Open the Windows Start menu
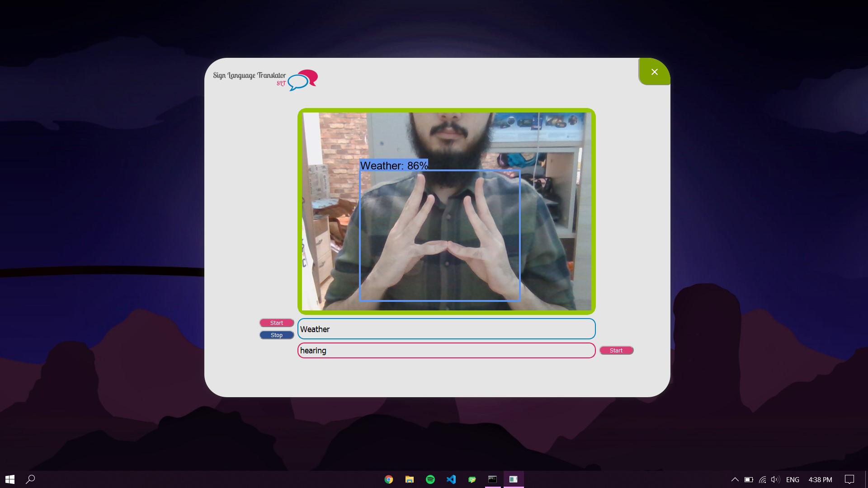This screenshot has height=488, width=868. [9, 479]
